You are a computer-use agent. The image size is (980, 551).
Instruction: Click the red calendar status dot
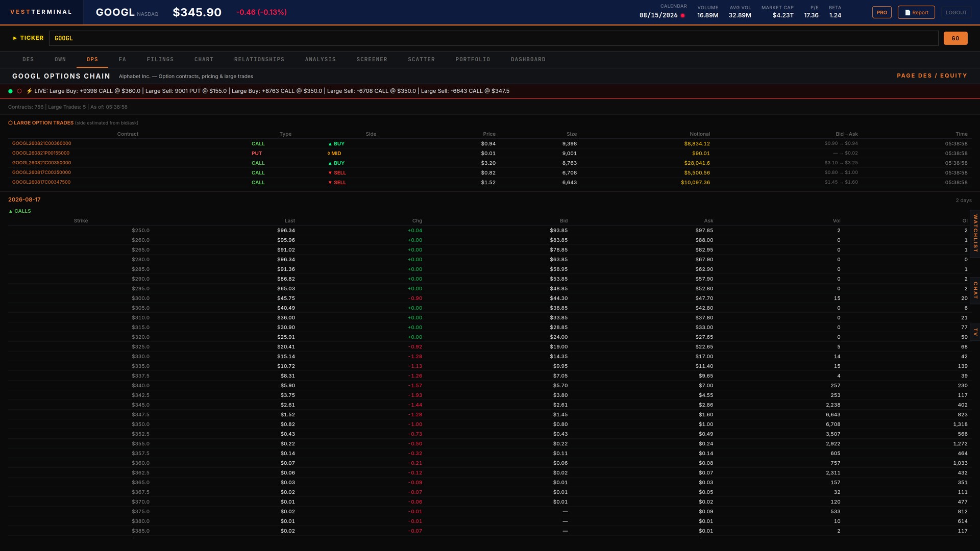pyautogui.click(x=682, y=15)
